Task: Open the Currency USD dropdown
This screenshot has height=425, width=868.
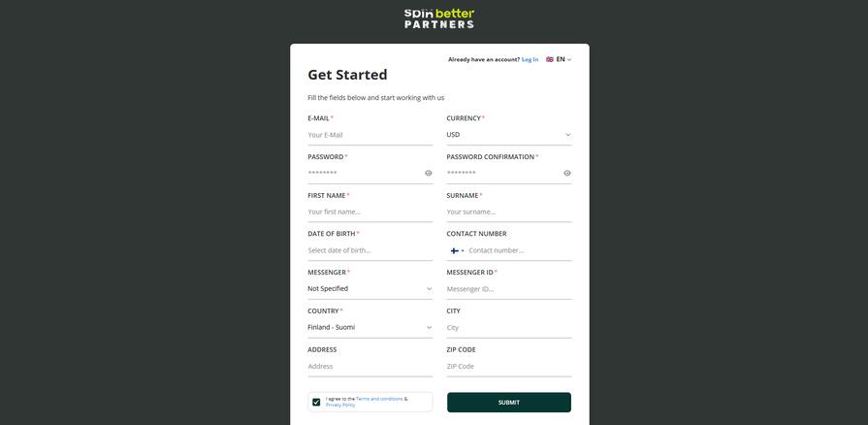Action: point(508,135)
